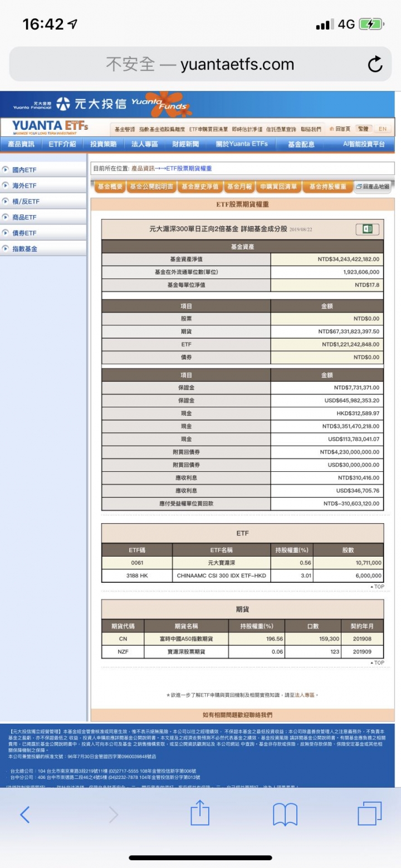Open the 財經新聞 main menu
Image resolution: width=401 pixels, height=868 pixels.
point(185,144)
